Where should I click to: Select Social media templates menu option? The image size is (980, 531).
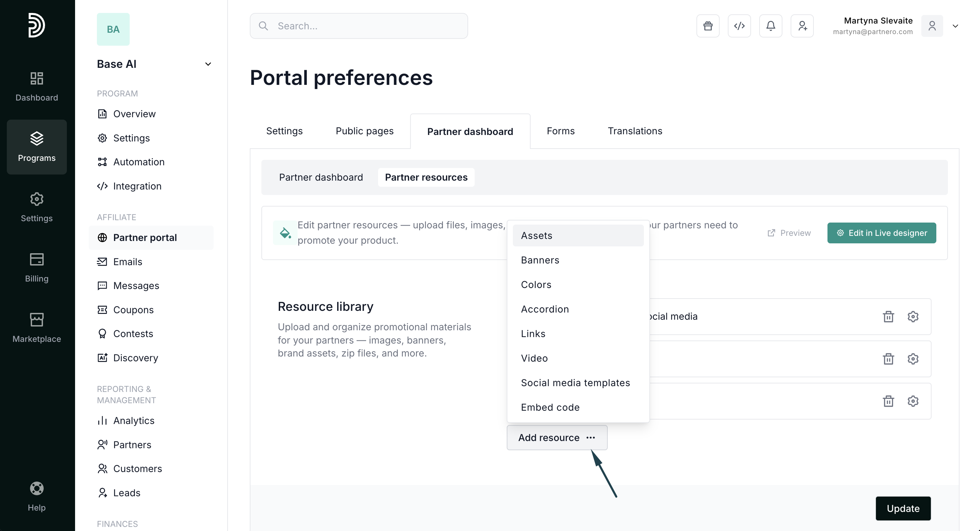pyautogui.click(x=575, y=383)
